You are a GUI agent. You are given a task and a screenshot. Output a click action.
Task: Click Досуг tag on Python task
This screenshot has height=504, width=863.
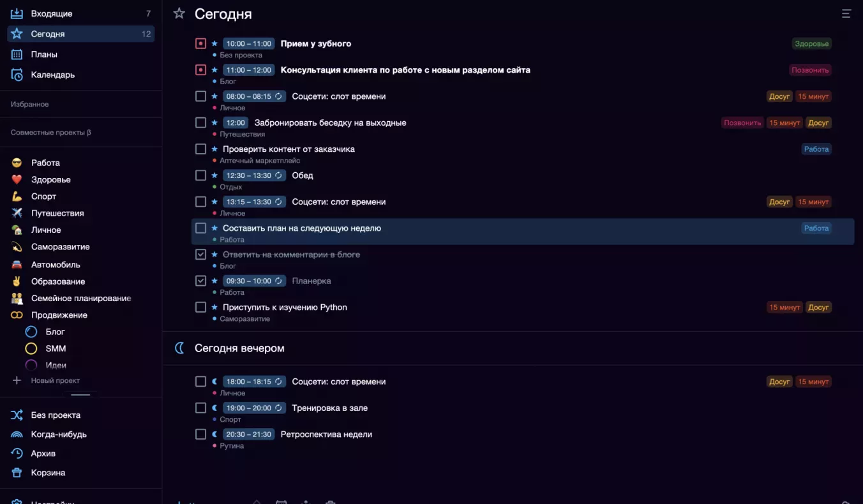818,308
